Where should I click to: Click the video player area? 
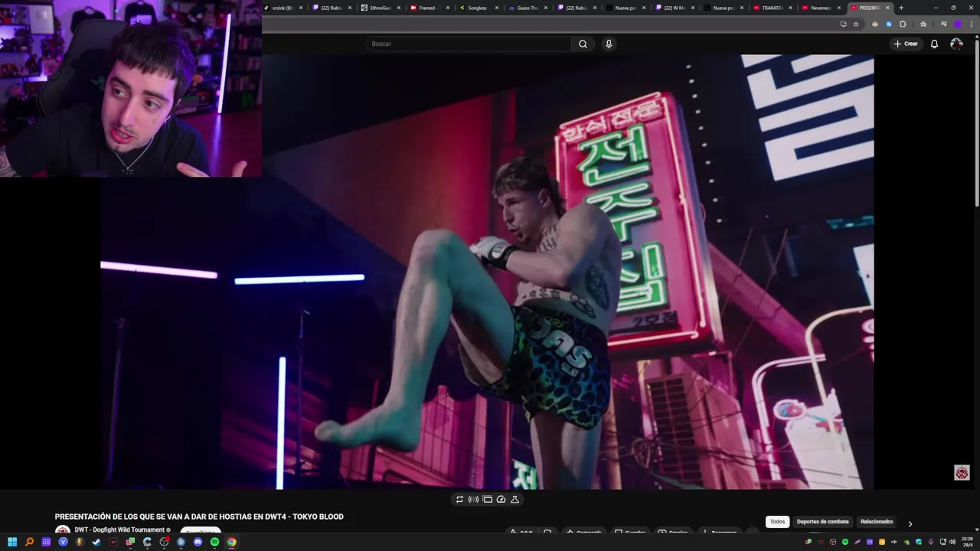pyautogui.click(x=487, y=272)
